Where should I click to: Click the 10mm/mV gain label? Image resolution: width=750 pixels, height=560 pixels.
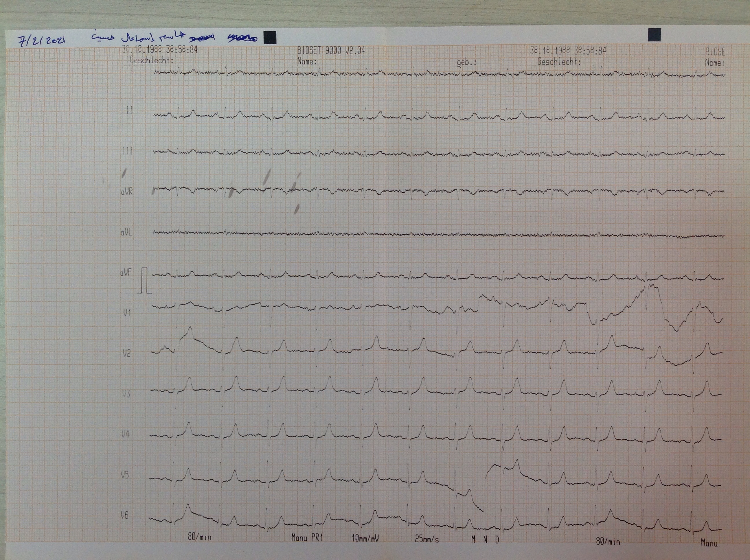click(x=365, y=538)
